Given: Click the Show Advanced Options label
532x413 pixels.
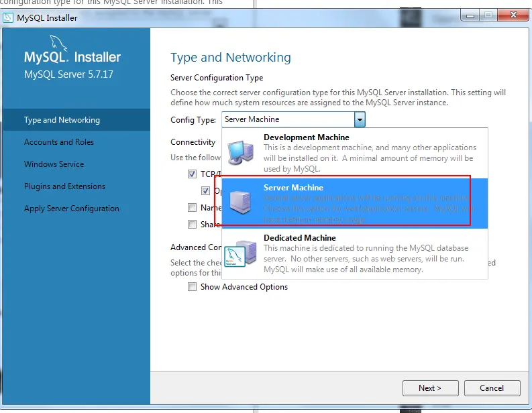Looking at the screenshot, I should click(244, 287).
